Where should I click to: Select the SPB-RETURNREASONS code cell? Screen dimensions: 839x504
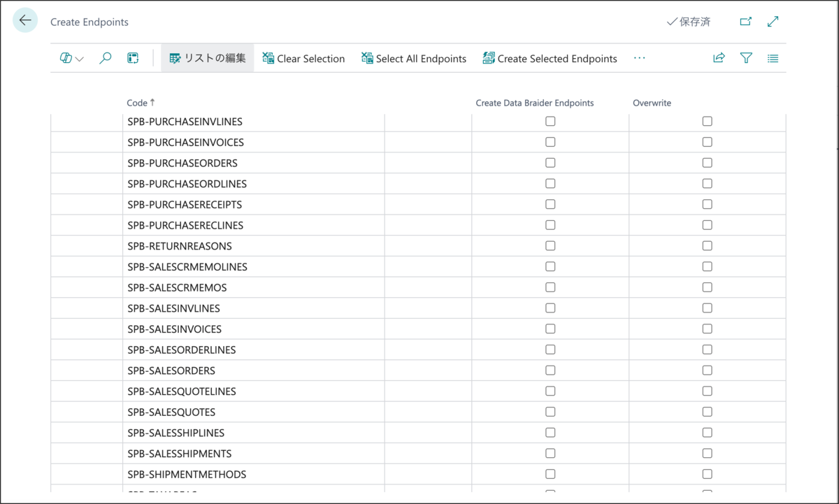pyautogui.click(x=254, y=246)
